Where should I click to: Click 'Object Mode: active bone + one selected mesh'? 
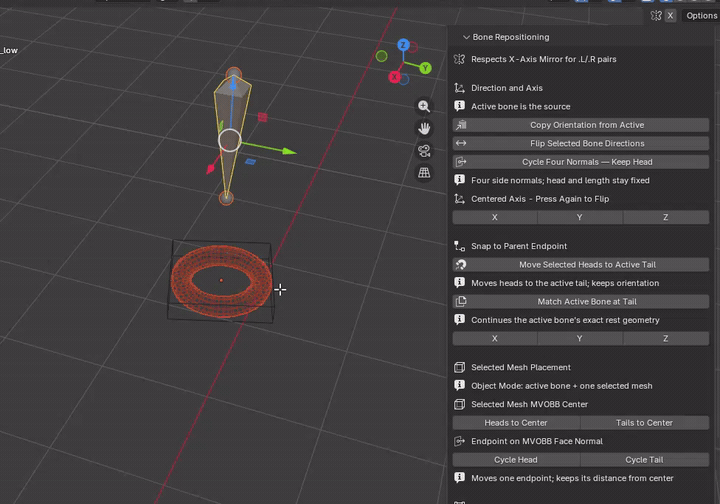(x=562, y=386)
